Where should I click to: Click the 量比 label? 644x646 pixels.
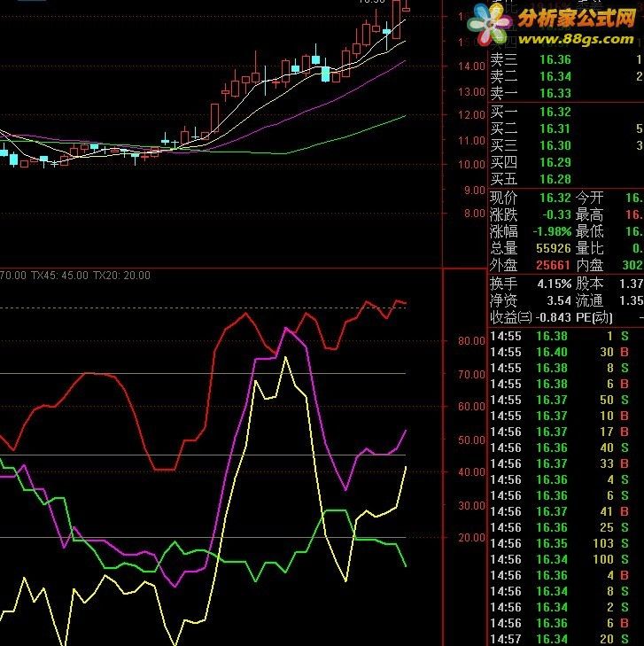[589, 248]
